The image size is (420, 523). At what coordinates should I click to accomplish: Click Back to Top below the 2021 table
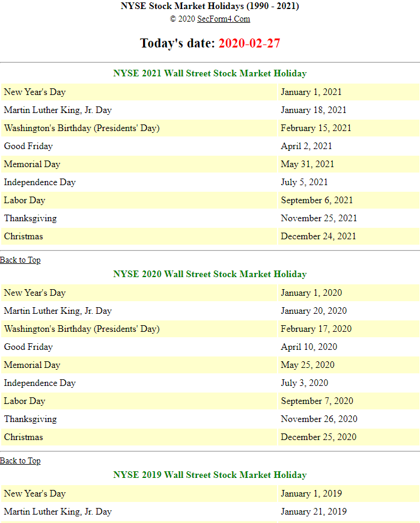tap(20, 260)
